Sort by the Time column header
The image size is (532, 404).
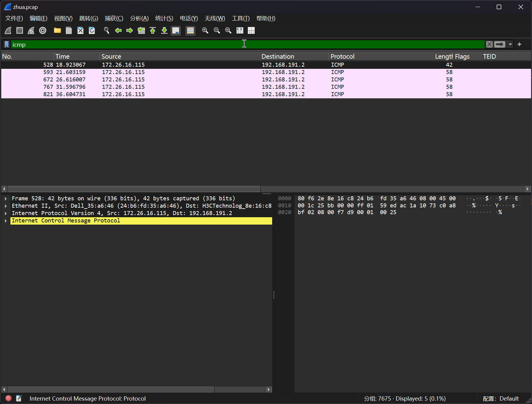click(x=77, y=57)
